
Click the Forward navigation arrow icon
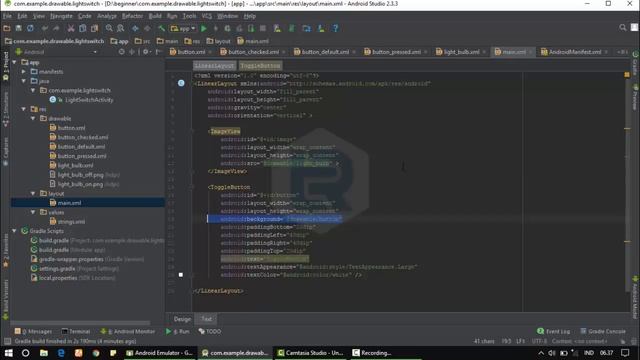(147, 28)
